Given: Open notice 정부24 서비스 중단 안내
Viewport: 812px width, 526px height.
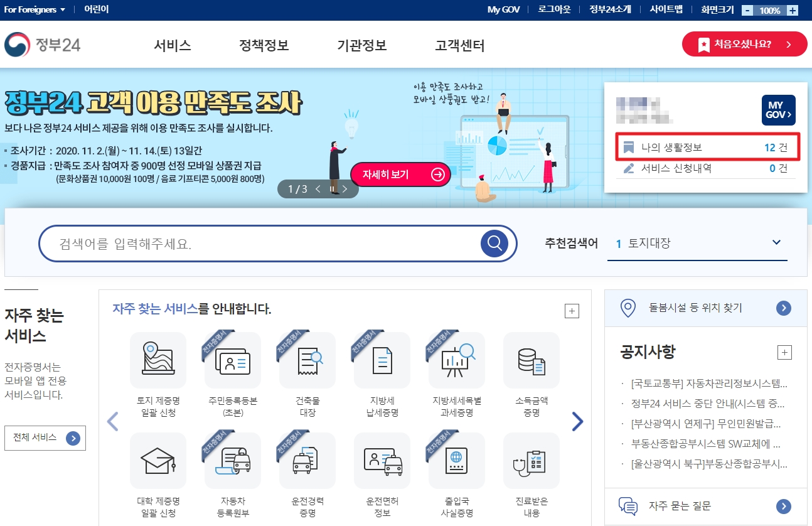Looking at the screenshot, I should pyautogui.click(x=708, y=404).
